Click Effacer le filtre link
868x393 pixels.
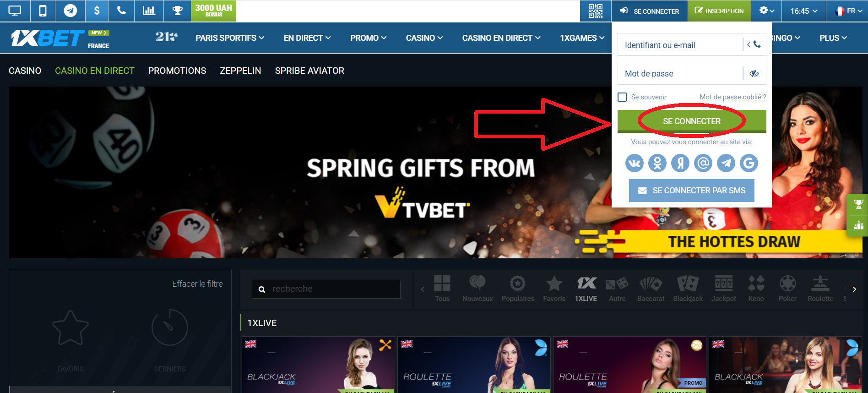click(197, 284)
